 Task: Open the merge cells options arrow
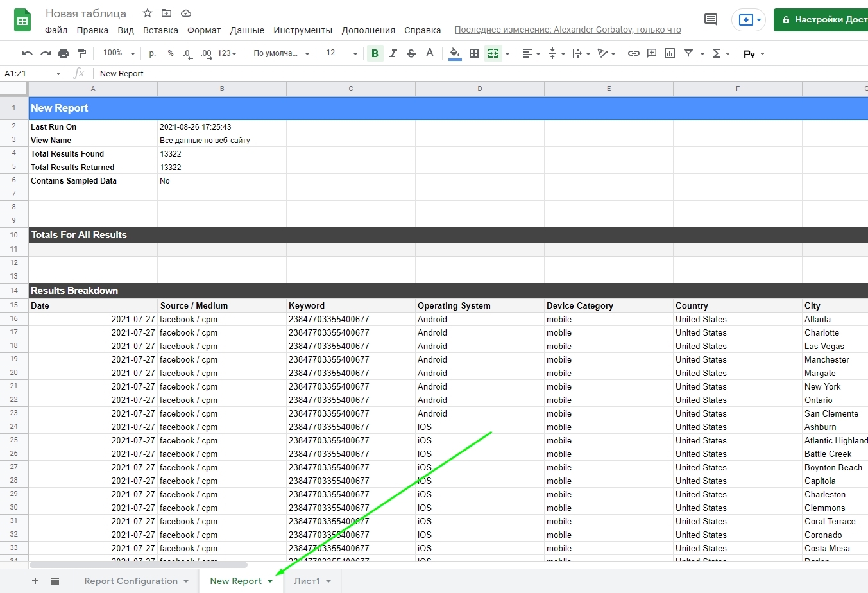507,54
